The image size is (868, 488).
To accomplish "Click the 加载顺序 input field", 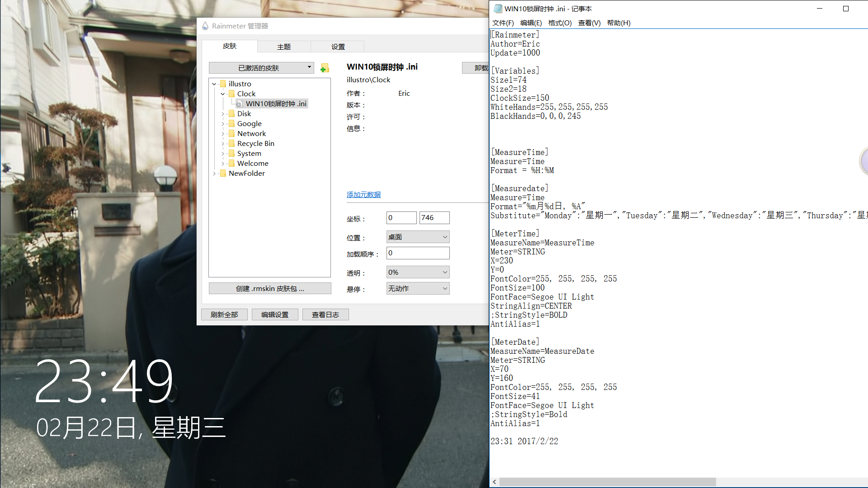I will (418, 253).
